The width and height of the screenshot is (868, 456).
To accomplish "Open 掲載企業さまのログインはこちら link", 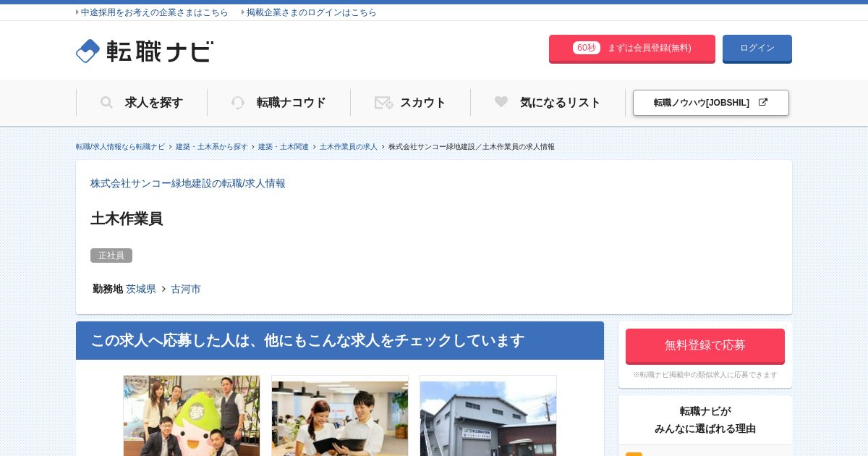I will point(311,12).
